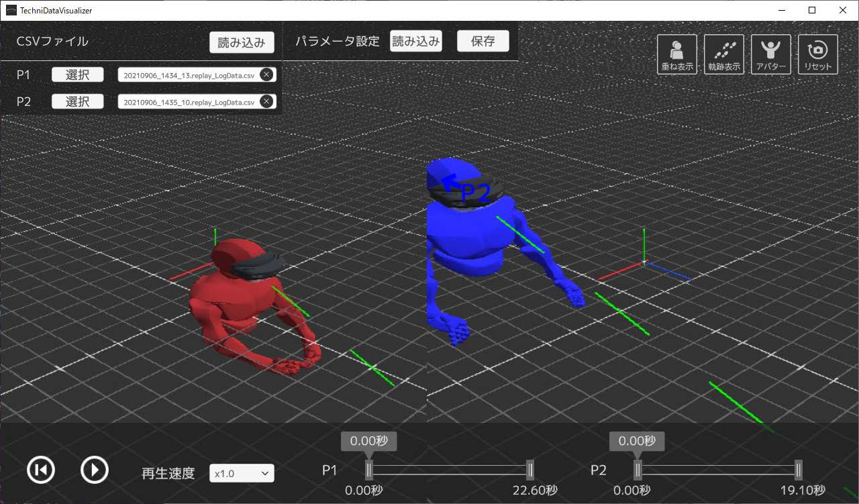This screenshot has height=504, width=859.
Task: Click the parameter settings 読み込み button
Action: [415, 41]
